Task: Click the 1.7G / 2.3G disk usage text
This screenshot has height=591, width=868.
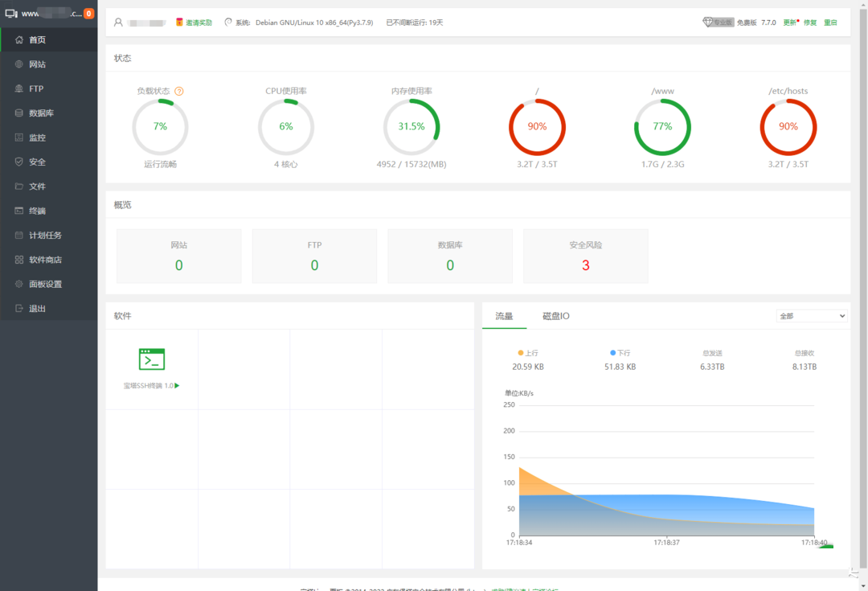Action: [x=662, y=165]
